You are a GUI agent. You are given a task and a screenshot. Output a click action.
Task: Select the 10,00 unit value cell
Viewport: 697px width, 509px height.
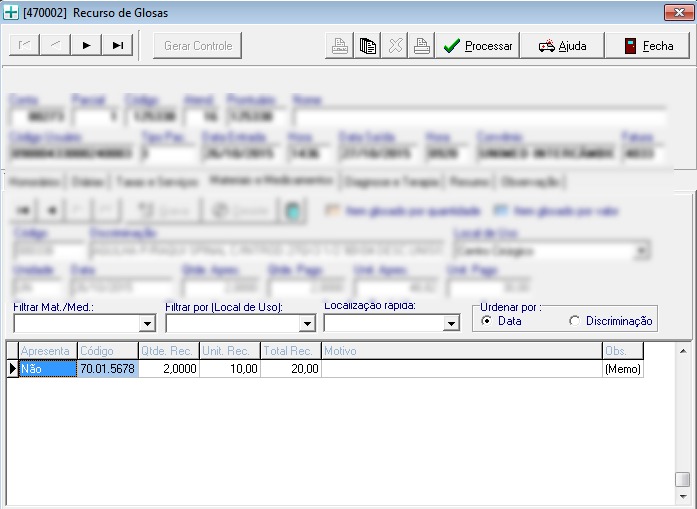(230, 369)
